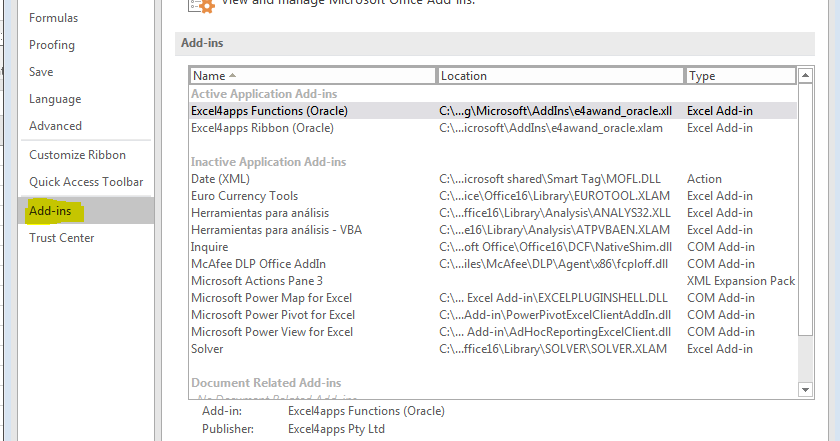Open Customize Ribbon settings
The height and width of the screenshot is (441, 840).
coord(78,155)
